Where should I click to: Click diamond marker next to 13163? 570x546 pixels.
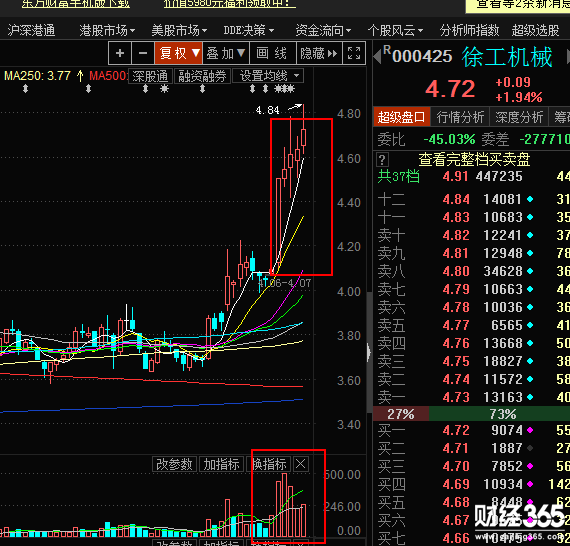530,397
